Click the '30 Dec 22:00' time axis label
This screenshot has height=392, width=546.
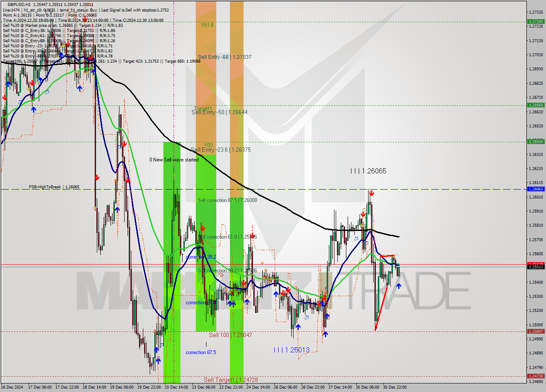coord(394,387)
